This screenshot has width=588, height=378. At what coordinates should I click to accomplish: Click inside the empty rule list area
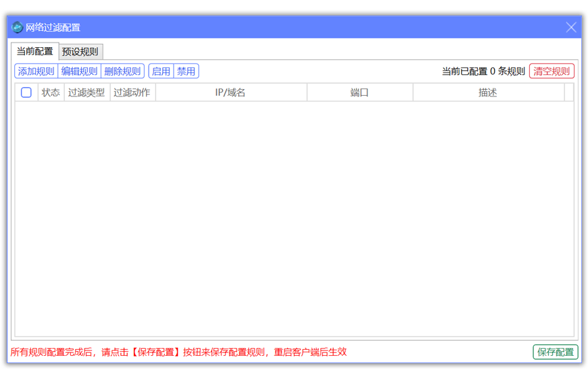click(294, 216)
